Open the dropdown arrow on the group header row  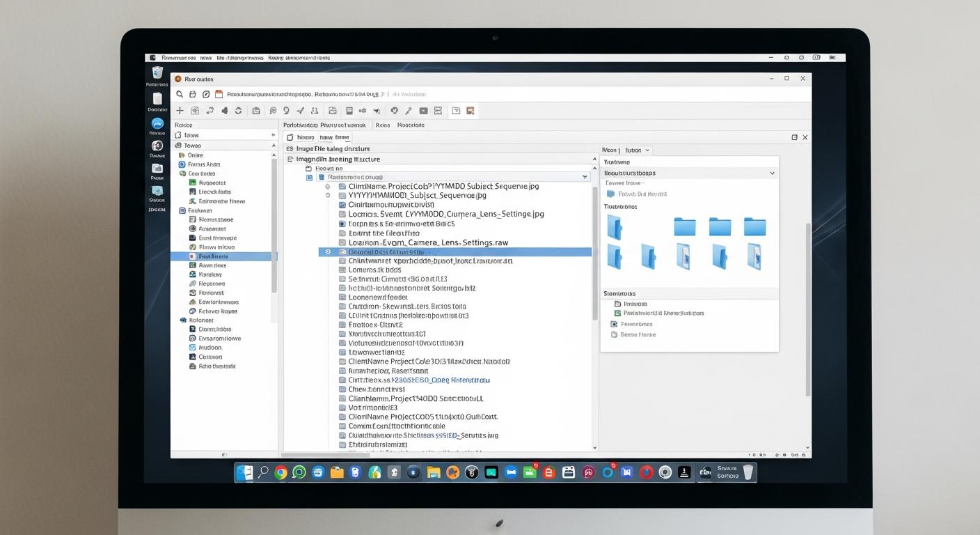click(585, 178)
